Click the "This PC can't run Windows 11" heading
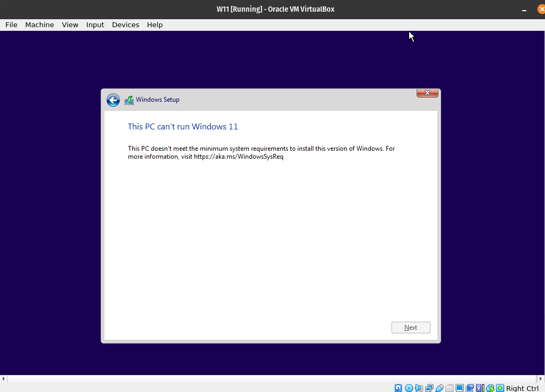The image size is (545, 392). point(183,127)
